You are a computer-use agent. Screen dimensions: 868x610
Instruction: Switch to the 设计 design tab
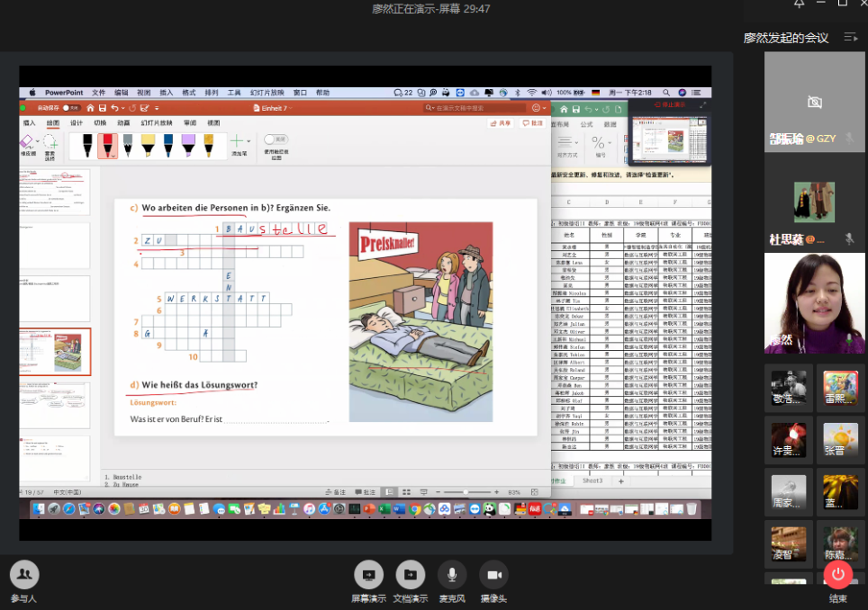pyautogui.click(x=77, y=122)
